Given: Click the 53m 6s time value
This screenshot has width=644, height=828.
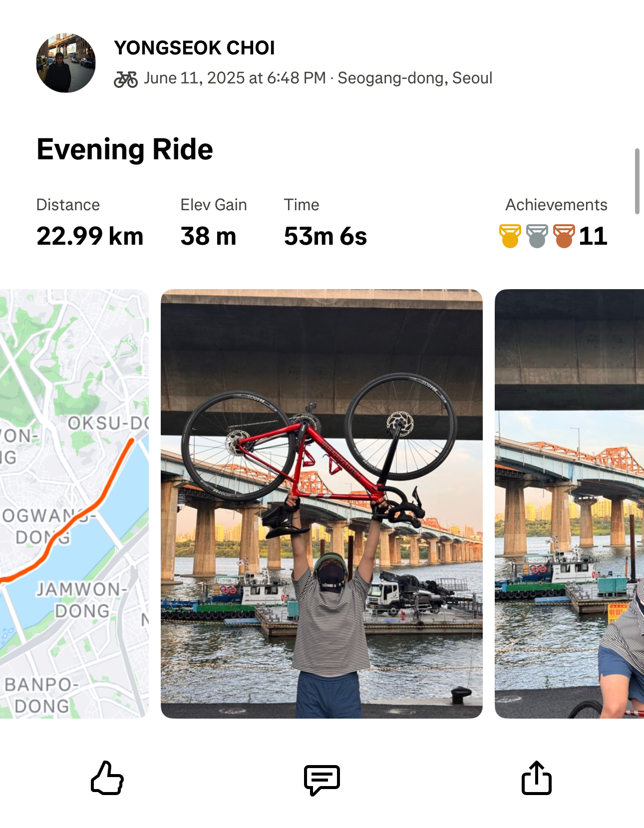Looking at the screenshot, I should pos(325,236).
